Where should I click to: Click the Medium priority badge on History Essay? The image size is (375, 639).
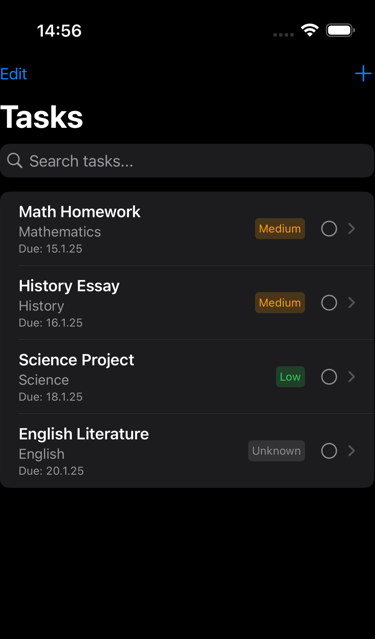pyautogui.click(x=280, y=303)
